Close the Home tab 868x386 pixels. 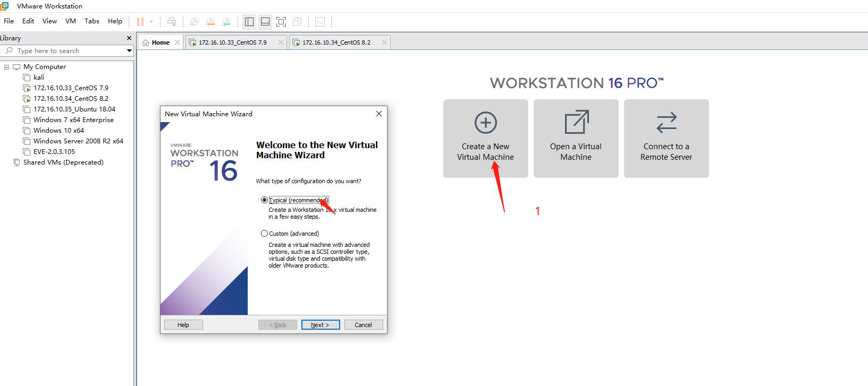[x=178, y=42]
